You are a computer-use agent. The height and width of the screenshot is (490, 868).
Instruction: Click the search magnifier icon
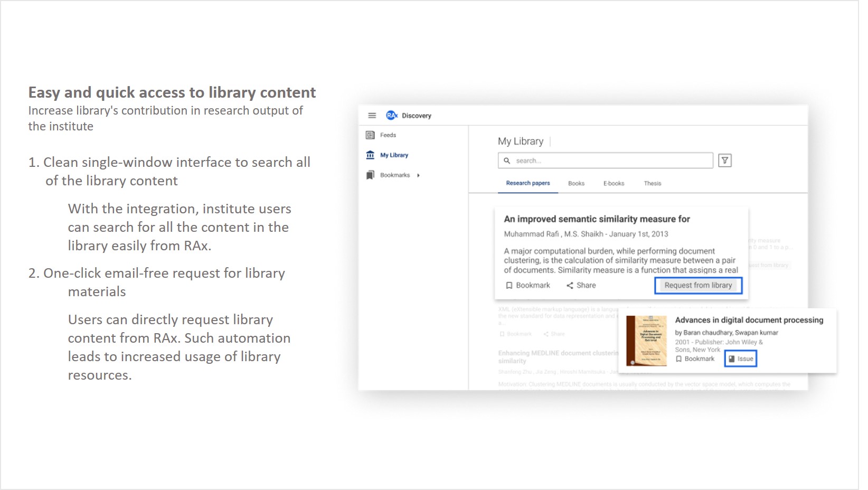(x=507, y=161)
